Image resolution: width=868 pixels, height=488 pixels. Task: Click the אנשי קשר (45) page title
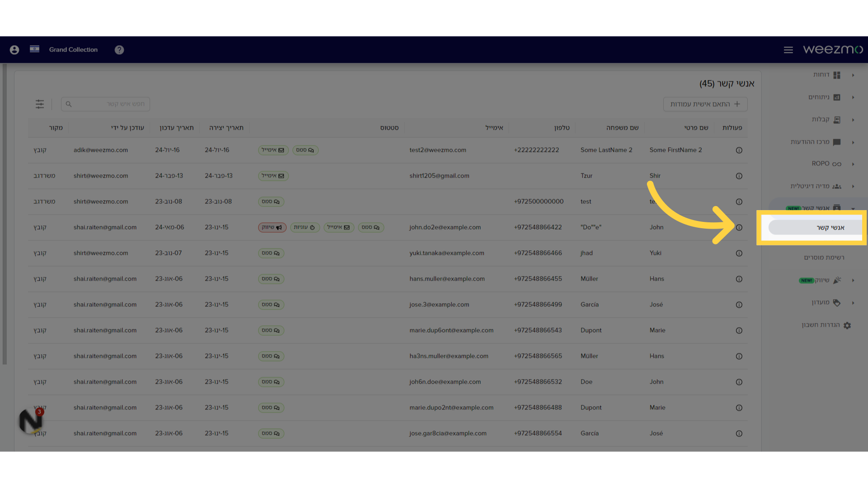pos(727,84)
